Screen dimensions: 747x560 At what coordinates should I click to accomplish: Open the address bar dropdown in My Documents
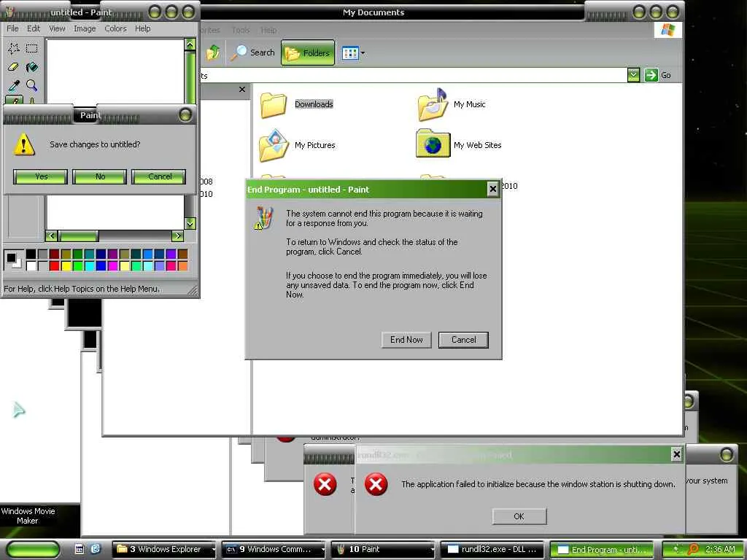pos(633,75)
